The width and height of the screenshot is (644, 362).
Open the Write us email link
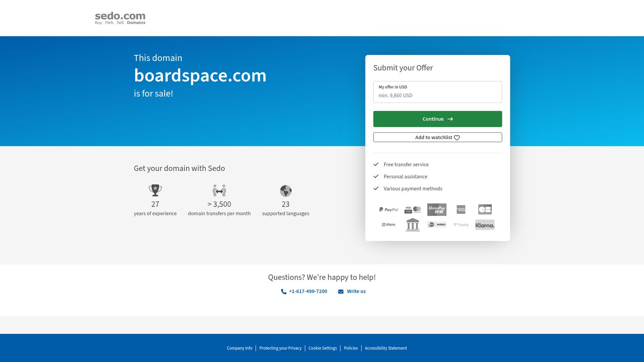pos(352,291)
